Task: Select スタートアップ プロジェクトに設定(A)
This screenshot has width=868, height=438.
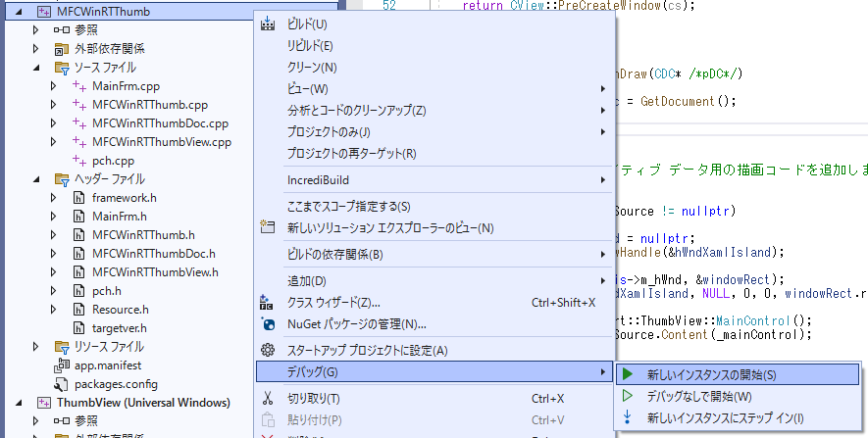Action: coord(435,350)
